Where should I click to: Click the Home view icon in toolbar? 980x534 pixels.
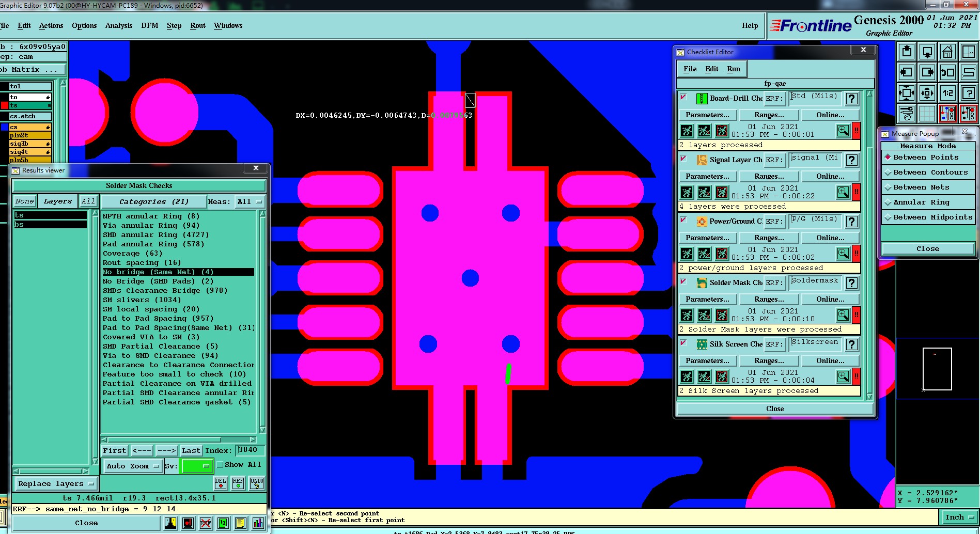click(x=947, y=52)
